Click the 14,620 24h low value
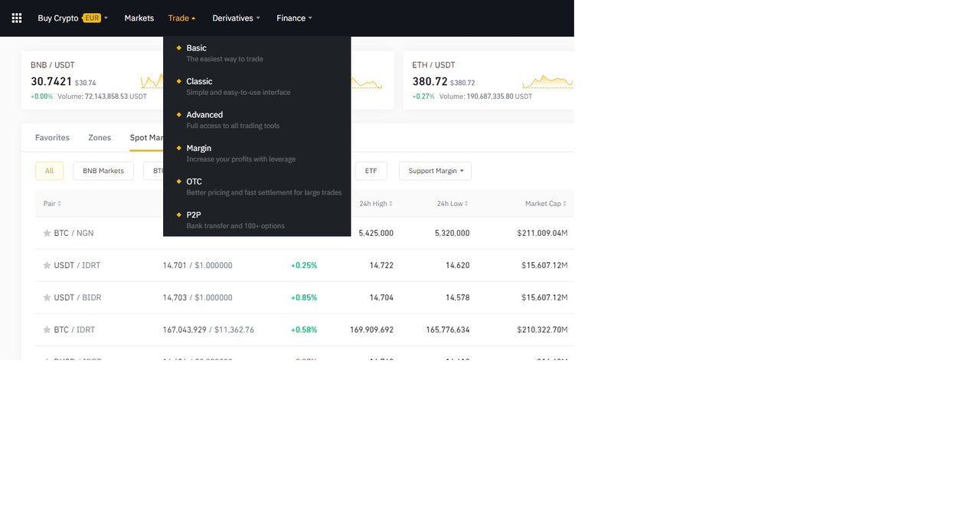Viewport: 980px width, 524px height. [458, 265]
